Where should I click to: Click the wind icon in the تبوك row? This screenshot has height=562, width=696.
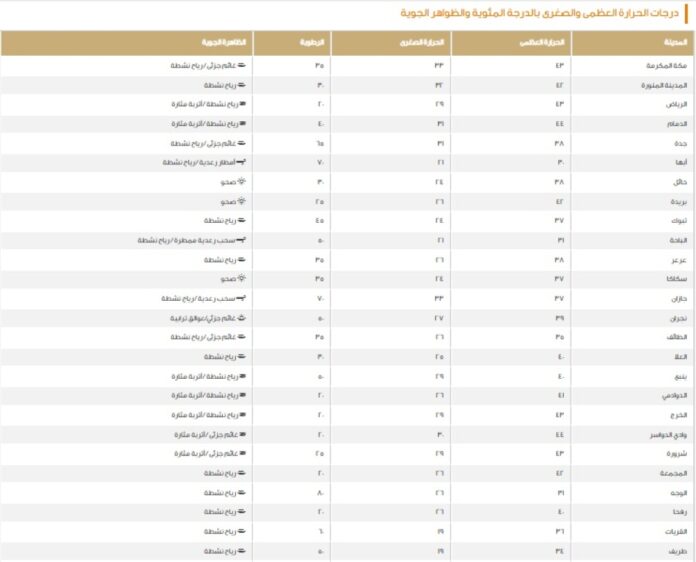241,220
